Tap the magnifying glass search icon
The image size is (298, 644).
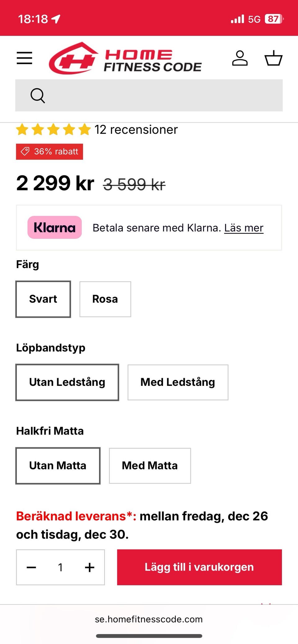tap(38, 95)
